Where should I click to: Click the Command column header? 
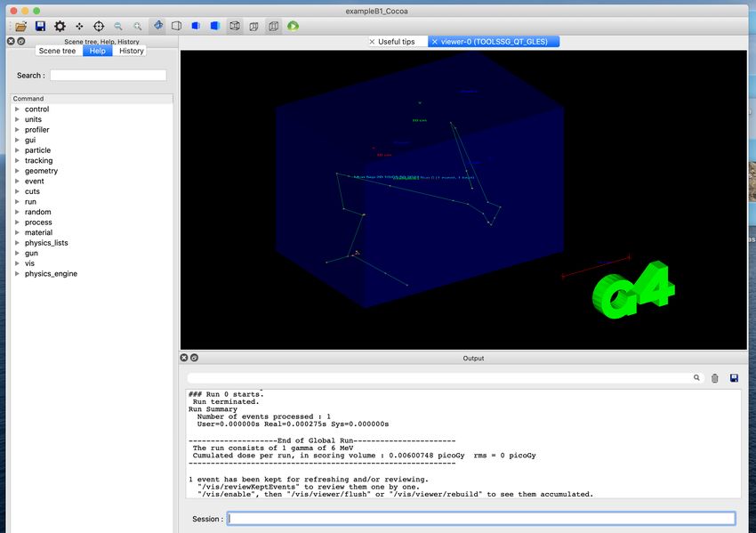pyautogui.click(x=92, y=99)
